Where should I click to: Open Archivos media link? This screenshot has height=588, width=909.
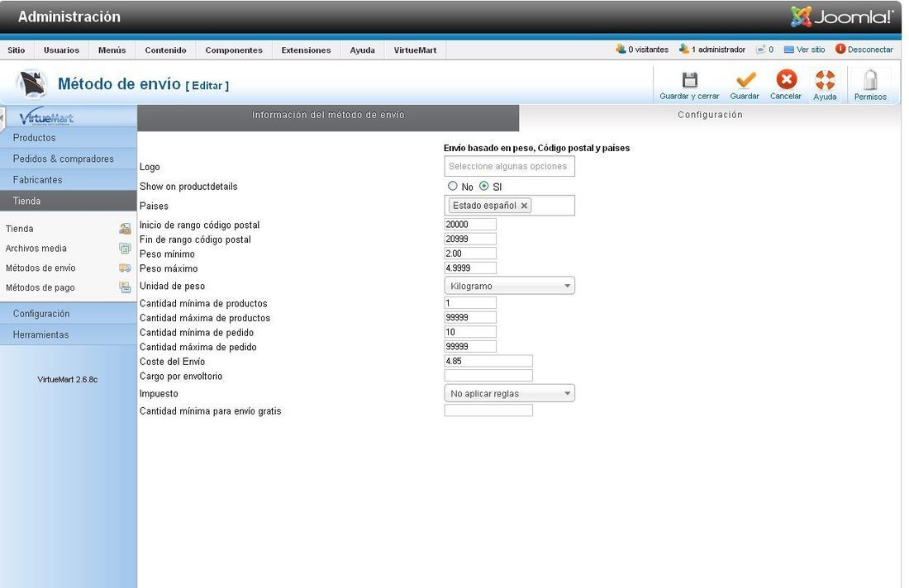pyautogui.click(x=36, y=249)
